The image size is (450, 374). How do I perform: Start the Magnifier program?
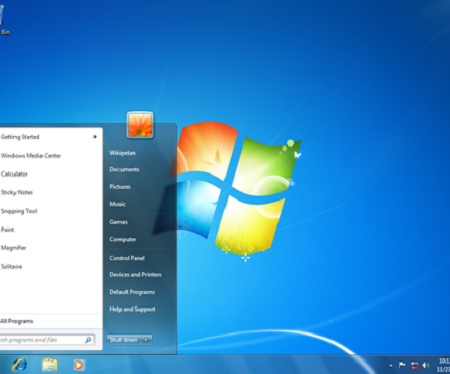tap(13, 248)
